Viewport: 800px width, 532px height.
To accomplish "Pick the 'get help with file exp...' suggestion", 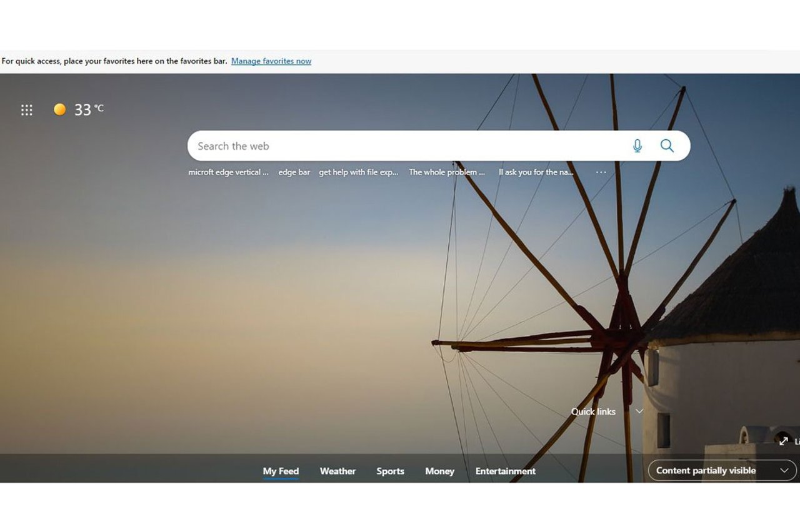I will click(x=358, y=172).
